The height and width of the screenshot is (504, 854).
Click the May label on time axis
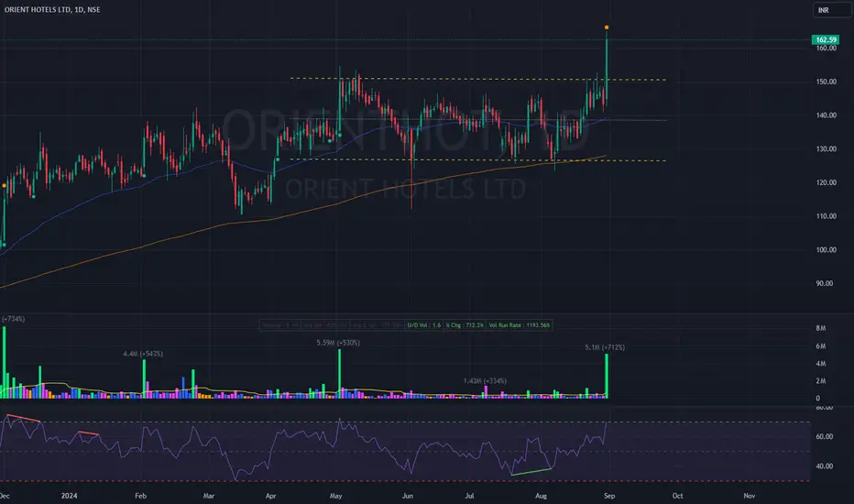coord(336,496)
